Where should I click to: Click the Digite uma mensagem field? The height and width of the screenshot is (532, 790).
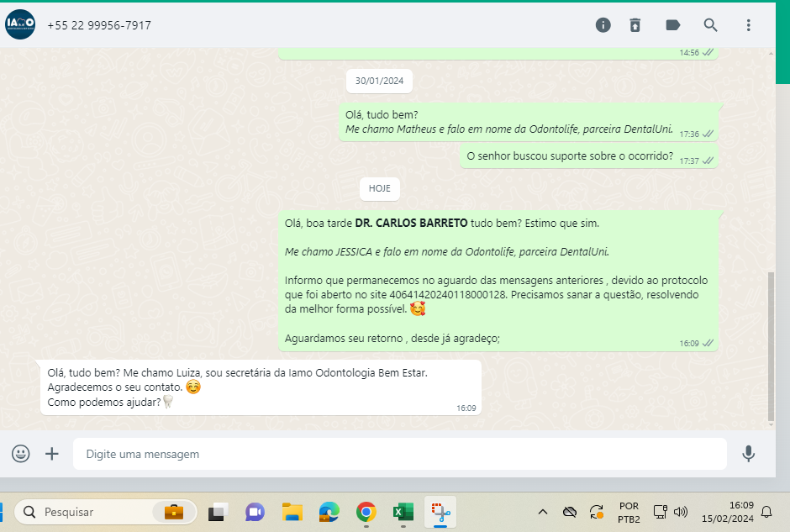coord(399,453)
